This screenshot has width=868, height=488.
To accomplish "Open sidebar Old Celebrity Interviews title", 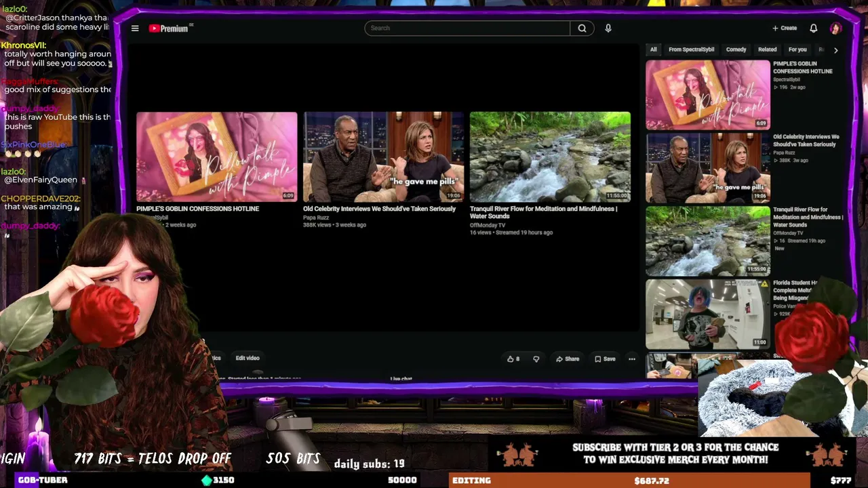I will 806,140.
